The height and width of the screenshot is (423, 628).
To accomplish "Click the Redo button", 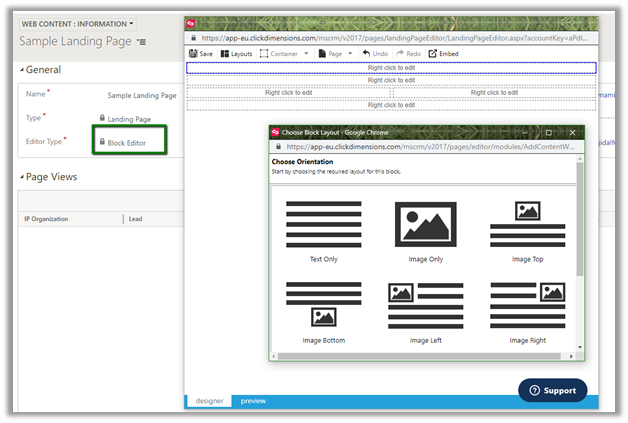I will tap(408, 53).
